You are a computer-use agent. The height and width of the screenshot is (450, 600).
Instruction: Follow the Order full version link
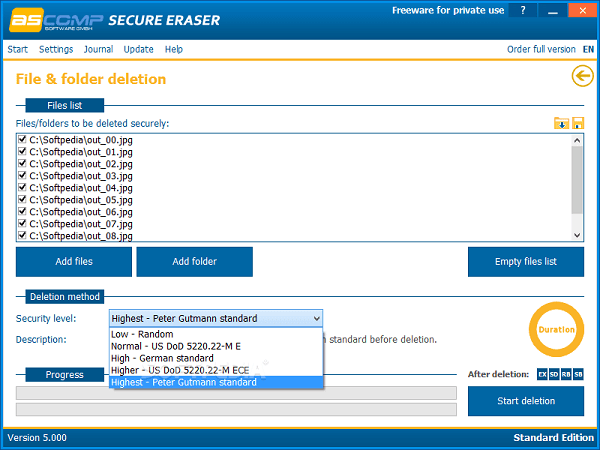541,49
